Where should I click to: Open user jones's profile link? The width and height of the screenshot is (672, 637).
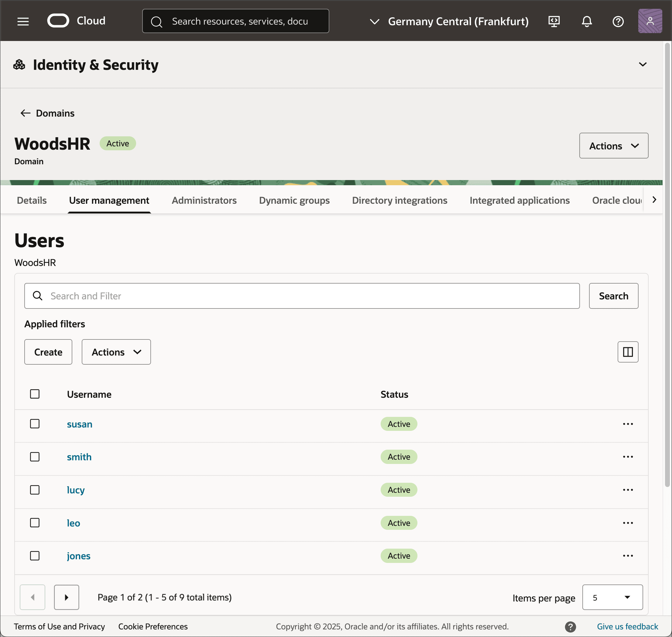(x=78, y=556)
